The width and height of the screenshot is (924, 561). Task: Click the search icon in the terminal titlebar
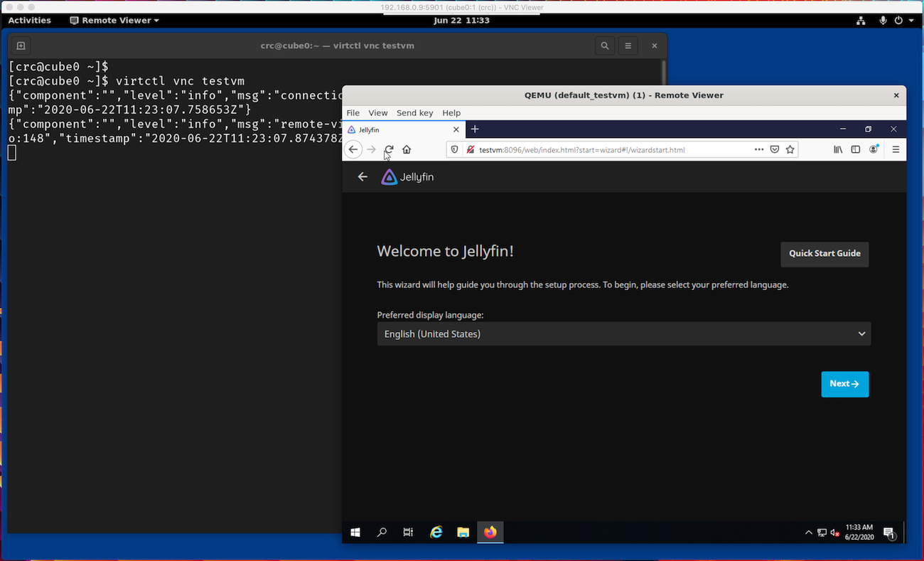(x=604, y=45)
